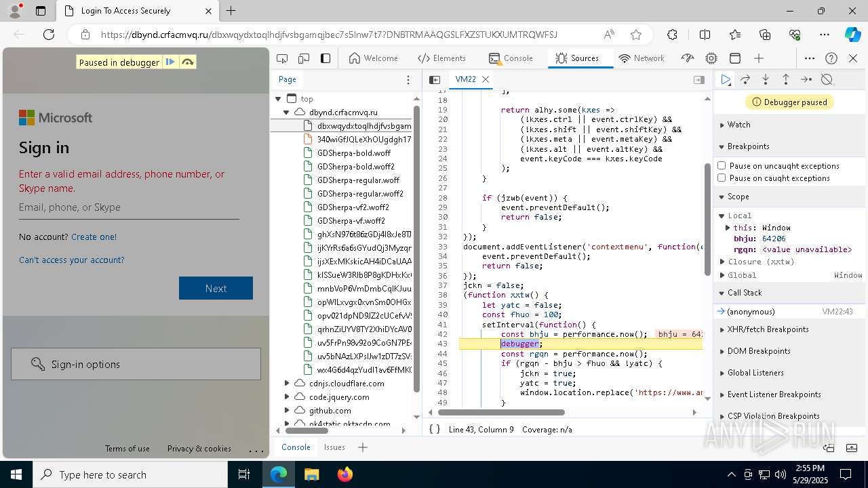
Task: Click the Next button on sign-in page
Action: [x=216, y=288]
